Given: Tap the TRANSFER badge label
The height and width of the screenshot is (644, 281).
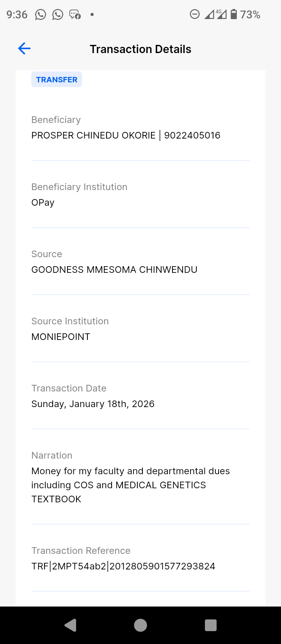Looking at the screenshot, I should coord(57,80).
